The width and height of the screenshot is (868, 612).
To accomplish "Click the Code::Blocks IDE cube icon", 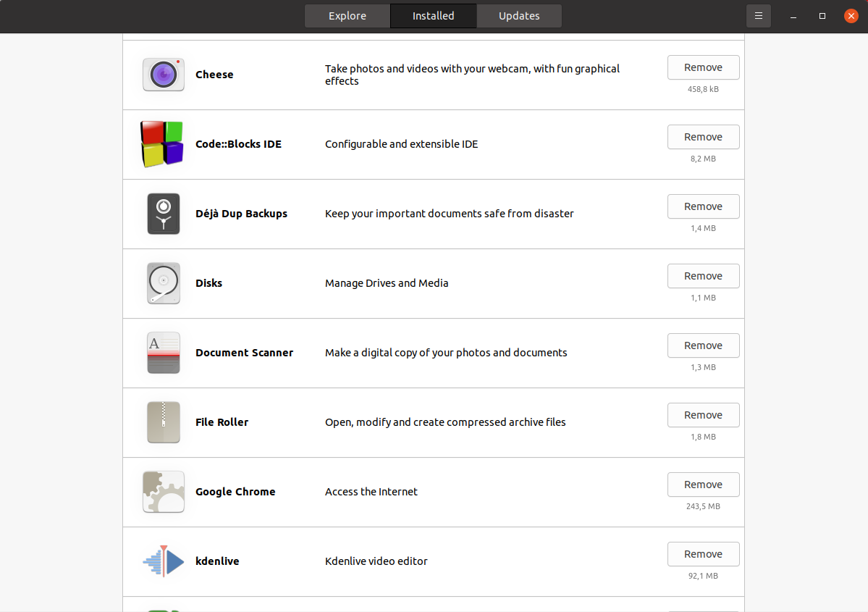I will tap(162, 144).
